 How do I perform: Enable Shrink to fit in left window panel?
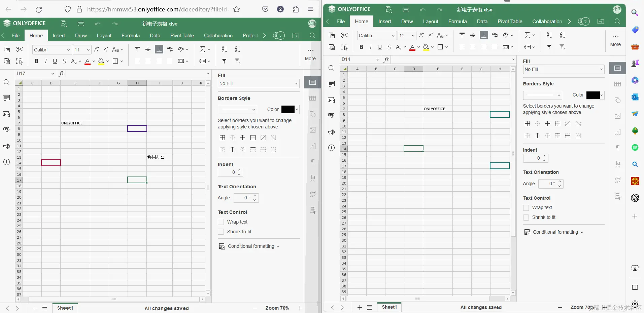[221, 232]
